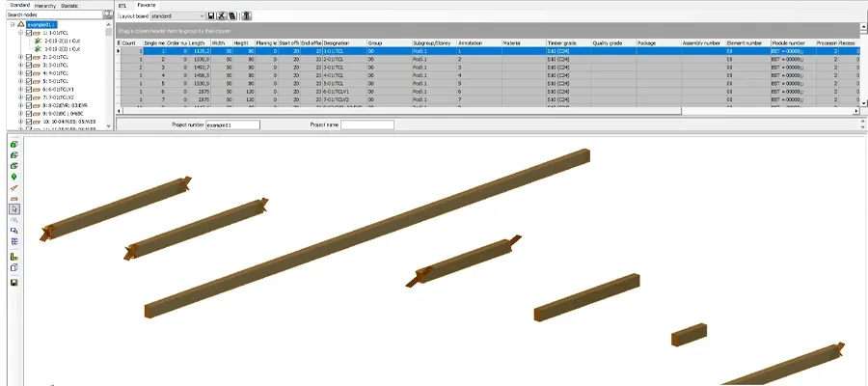The height and width of the screenshot is (386, 868).
Task: Click the timber beam icon in viewer toolbar
Action: [x=14, y=198]
